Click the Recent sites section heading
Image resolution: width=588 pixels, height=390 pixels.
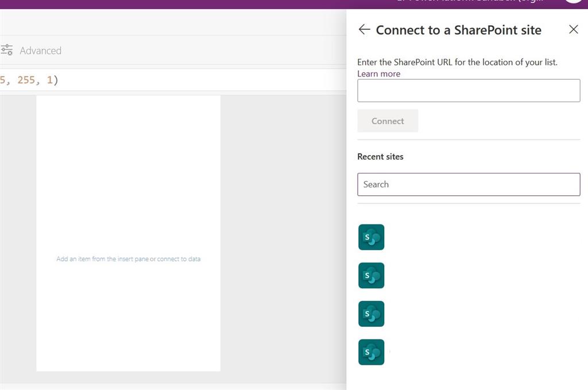[x=380, y=156]
